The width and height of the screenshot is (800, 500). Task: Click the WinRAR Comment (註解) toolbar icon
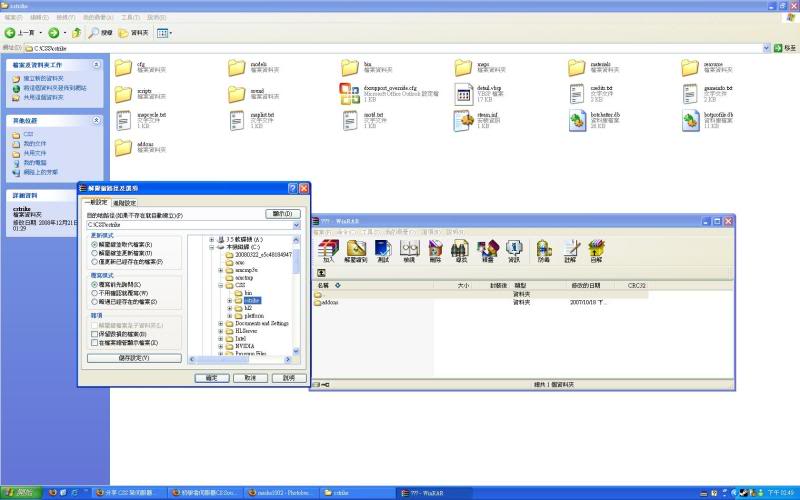(x=570, y=249)
